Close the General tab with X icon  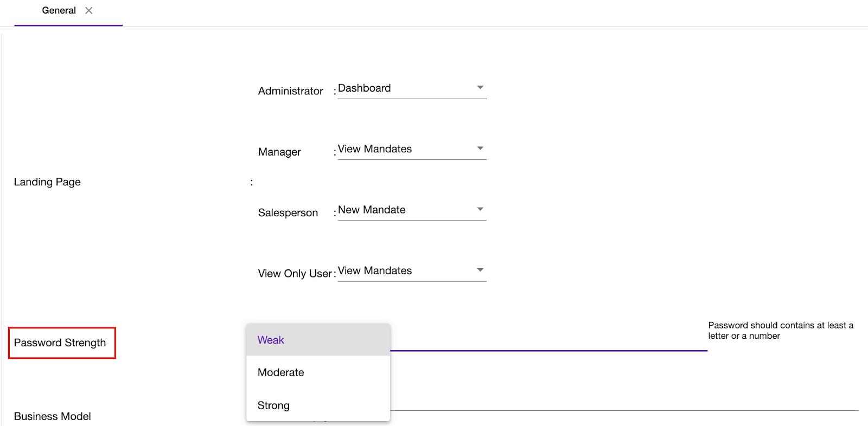89,10
